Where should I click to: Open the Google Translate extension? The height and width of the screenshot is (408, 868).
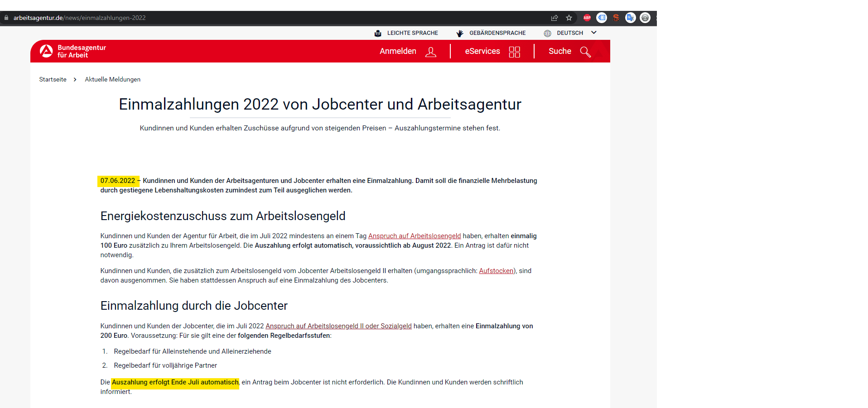[x=631, y=18]
